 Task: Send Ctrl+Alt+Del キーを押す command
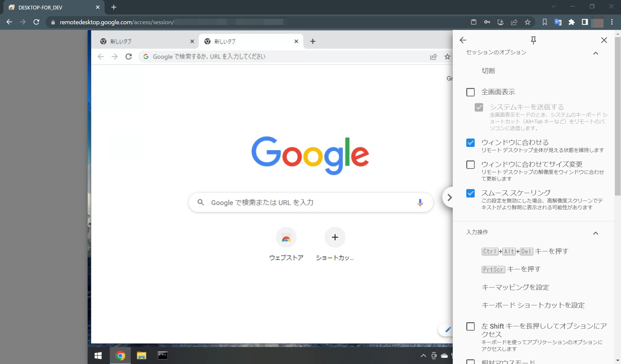[525, 251]
